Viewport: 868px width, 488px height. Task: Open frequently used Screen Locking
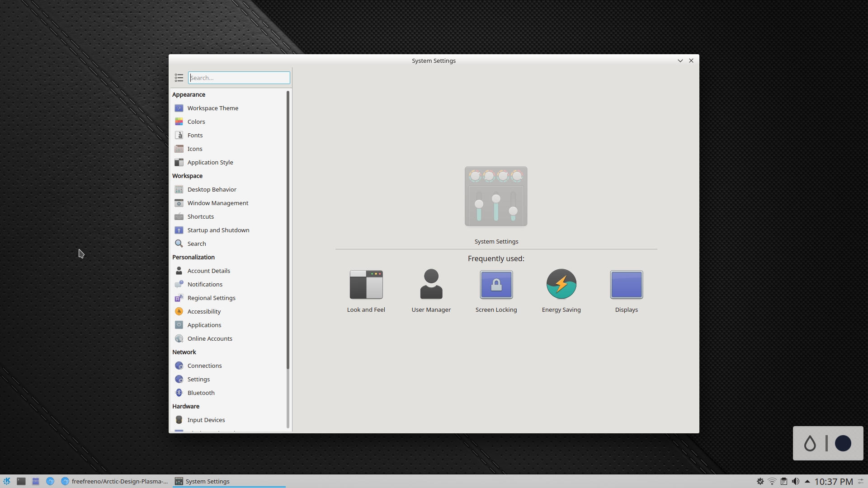click(x=496, y=291)
